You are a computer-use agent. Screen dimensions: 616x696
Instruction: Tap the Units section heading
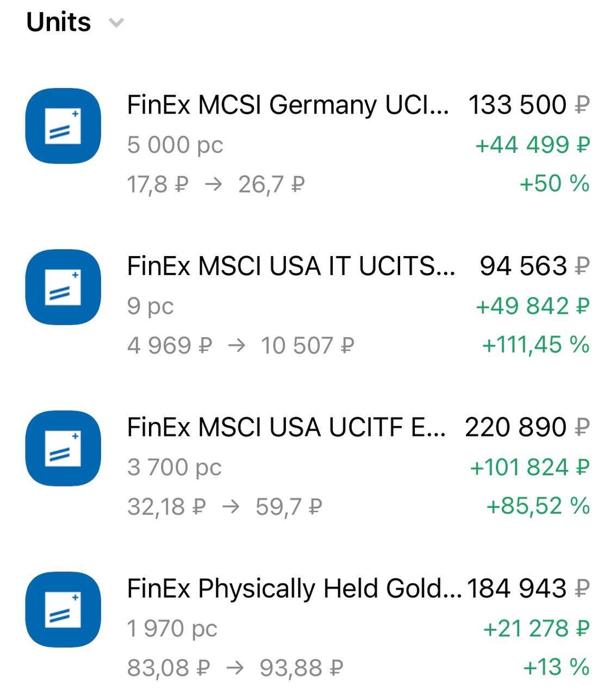point(59,22)
